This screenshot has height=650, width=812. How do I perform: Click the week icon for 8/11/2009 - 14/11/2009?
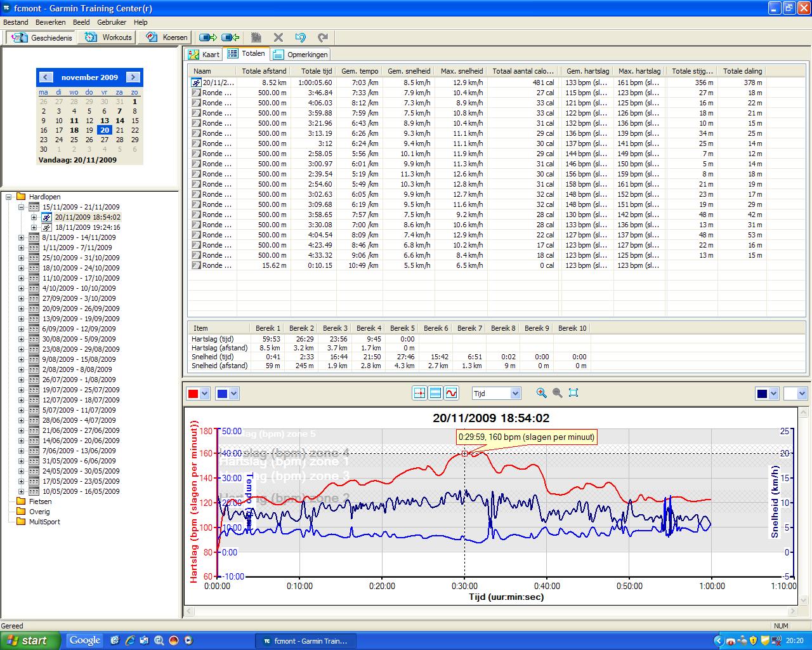coord(34,237)
